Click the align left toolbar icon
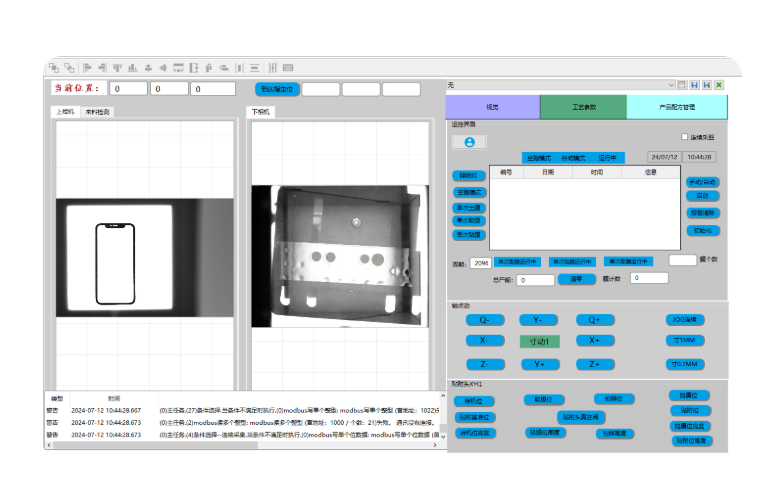 (86, 68)
